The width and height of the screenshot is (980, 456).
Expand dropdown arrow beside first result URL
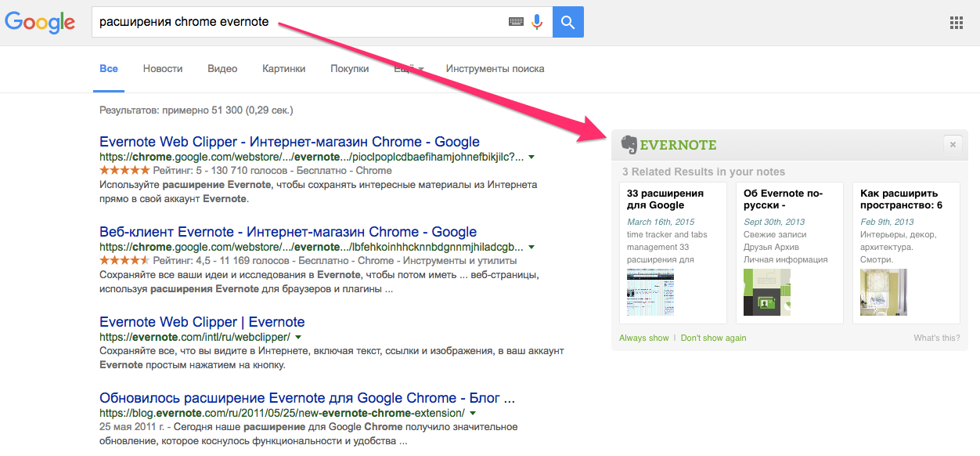coord(532,157)
